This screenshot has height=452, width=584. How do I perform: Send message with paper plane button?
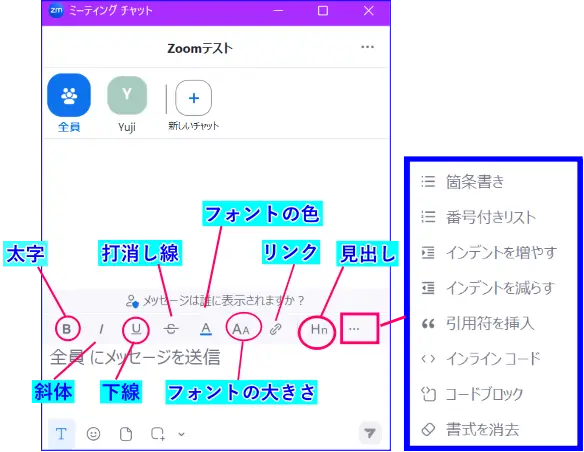click(370, 433)
